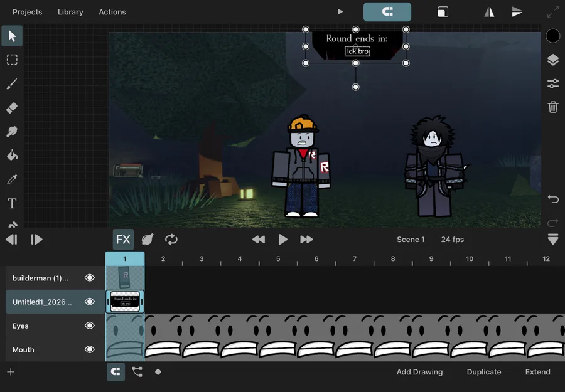Open the adjustment sliders settings icon
The height and width of the screenshot is (392, 565).
pyautogui.click(x=552, y=83)
